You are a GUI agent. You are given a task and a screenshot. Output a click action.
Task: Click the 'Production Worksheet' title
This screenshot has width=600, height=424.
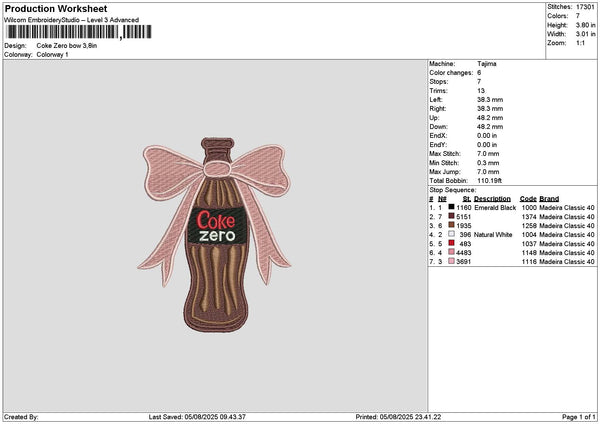(56, 8)
